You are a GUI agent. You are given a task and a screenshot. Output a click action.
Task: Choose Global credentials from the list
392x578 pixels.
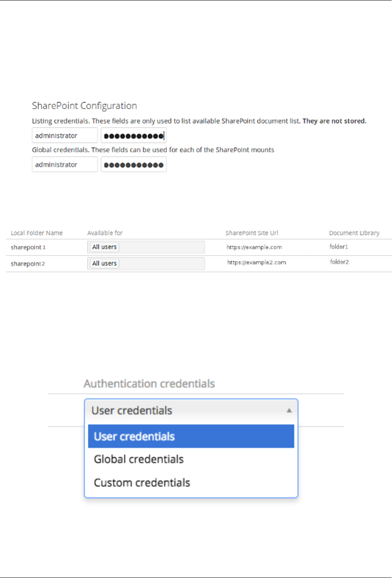(x=191, y=459)
